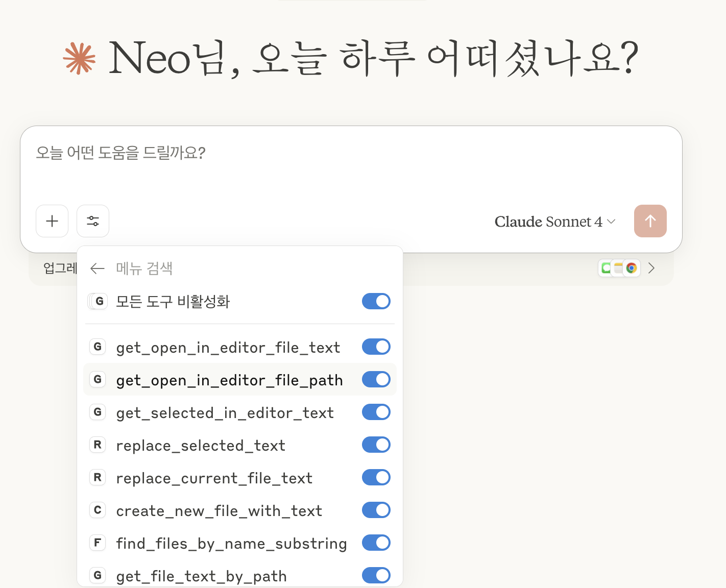Click the G icon beside get_open_in_editor_file_text
Viewport: 726px width, 588px height.
pyautogui.click(x=98, y=347)
